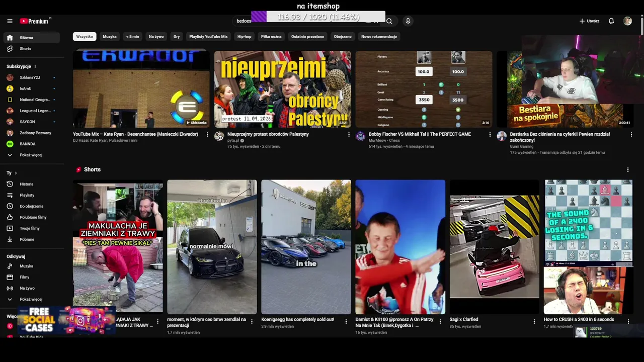Open Twoje filmy in sidebar
This screenshot has height=362, width=644.
tap(32, 228)
